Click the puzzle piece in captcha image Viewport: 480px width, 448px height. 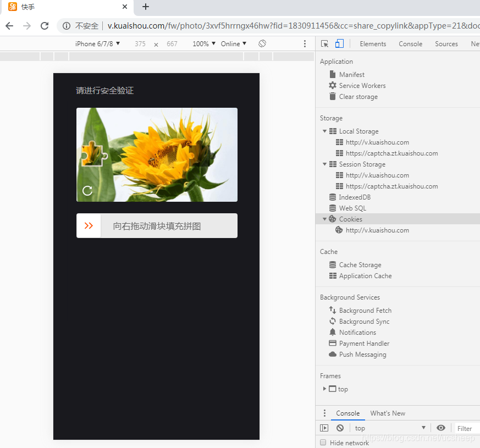coord(94,153)
